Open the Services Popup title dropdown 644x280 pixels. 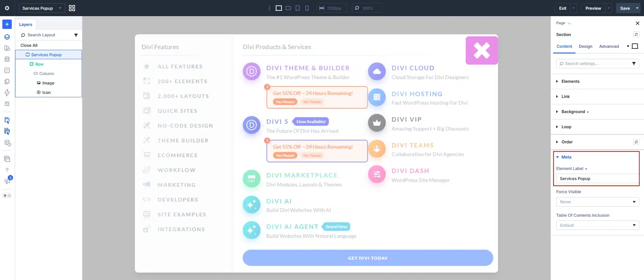coord(42,8)
